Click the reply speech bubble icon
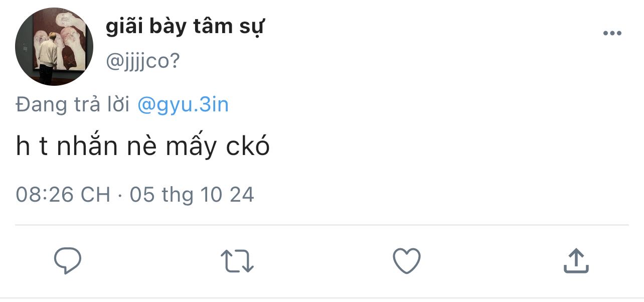Screen dimensions: 644x302 coord(68,261)
